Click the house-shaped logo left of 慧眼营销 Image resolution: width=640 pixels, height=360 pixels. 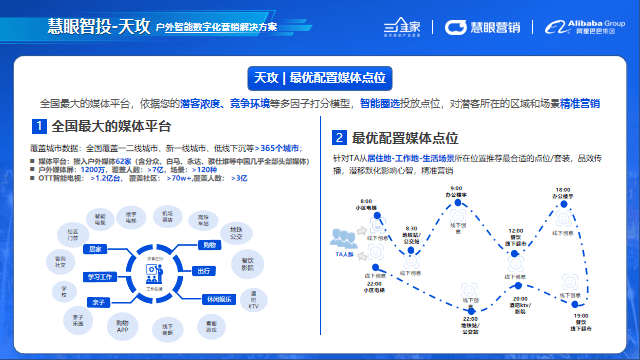tap(402, 27)
